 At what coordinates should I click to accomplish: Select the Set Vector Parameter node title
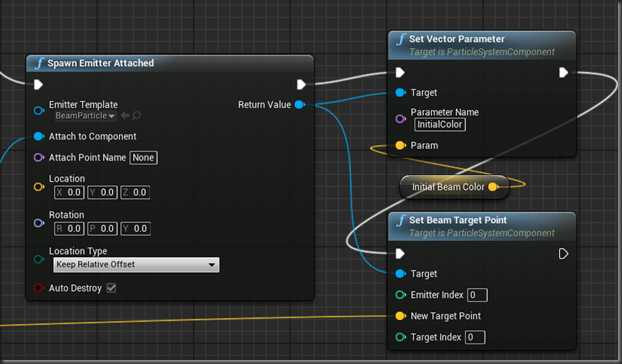coord(457,39)
